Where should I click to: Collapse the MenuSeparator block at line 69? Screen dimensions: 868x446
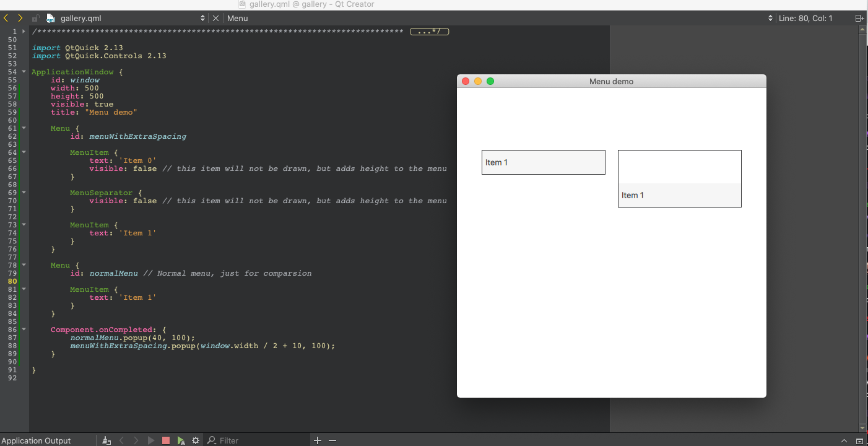[x=24, y=193]
